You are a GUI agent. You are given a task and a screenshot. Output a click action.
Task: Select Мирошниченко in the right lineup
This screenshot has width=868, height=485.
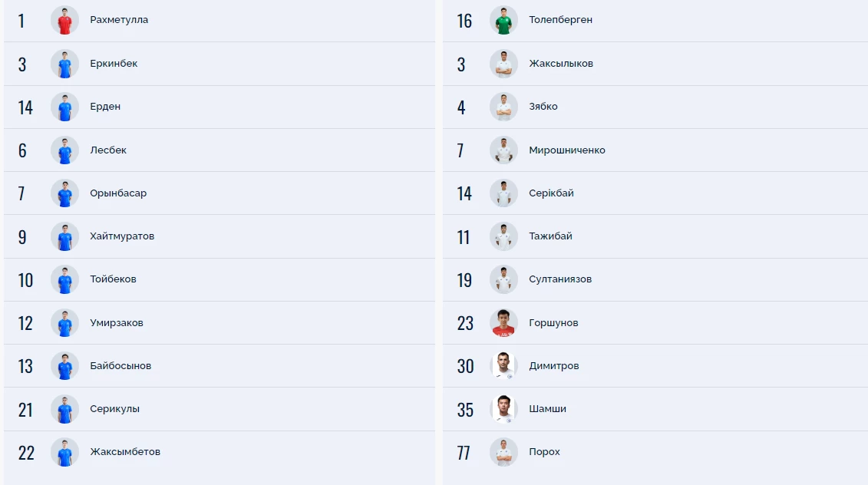(x=566, y=150)
